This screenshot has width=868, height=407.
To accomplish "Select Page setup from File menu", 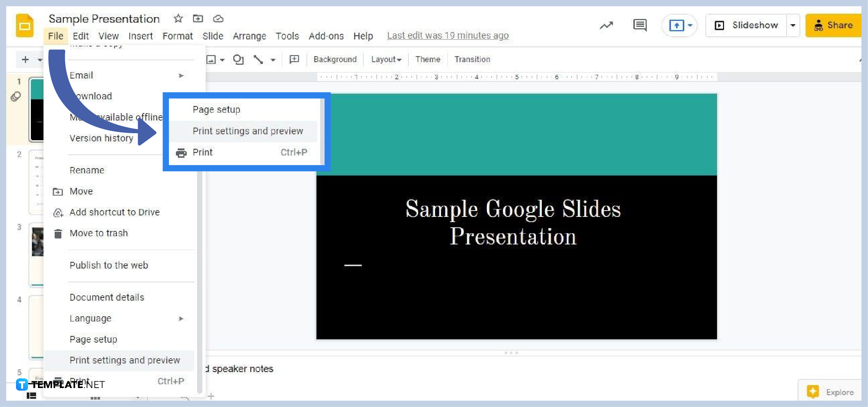I will [x=94, y=339].
